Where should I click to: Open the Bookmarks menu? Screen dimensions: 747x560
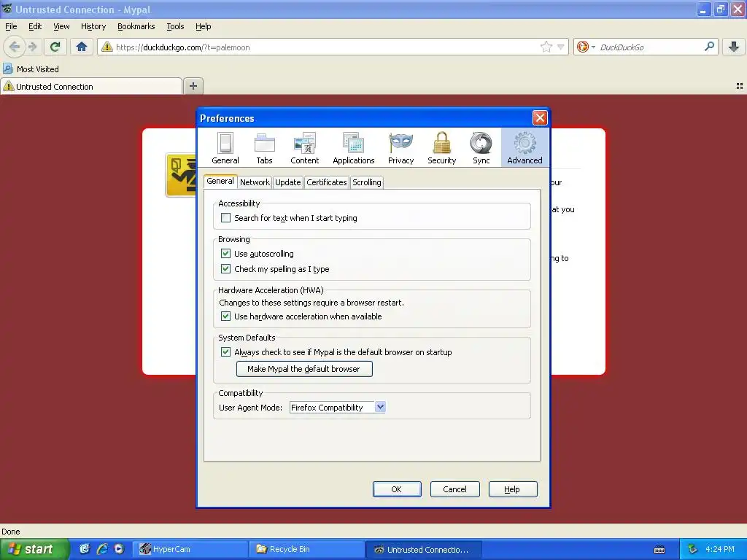(x=136, y=26)
